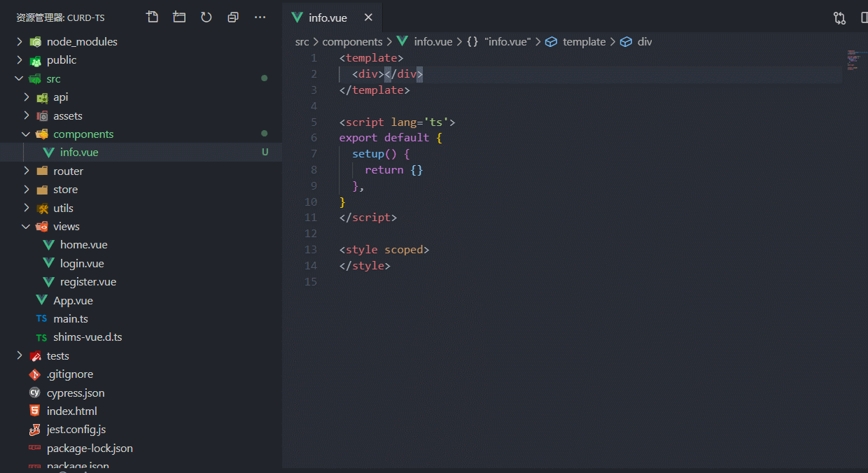Select the info.vue editor tab
Image resolution: width=868 pixels, height=473 pixels.
[328, 18]
